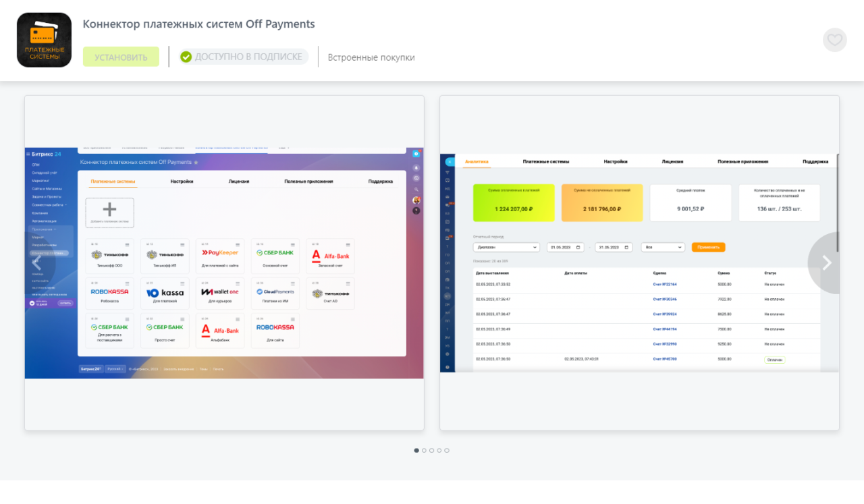Go to second carousel pagination dot
Image resolution: width=864 pixels, height=504 pixels.
tap(424, 450)
